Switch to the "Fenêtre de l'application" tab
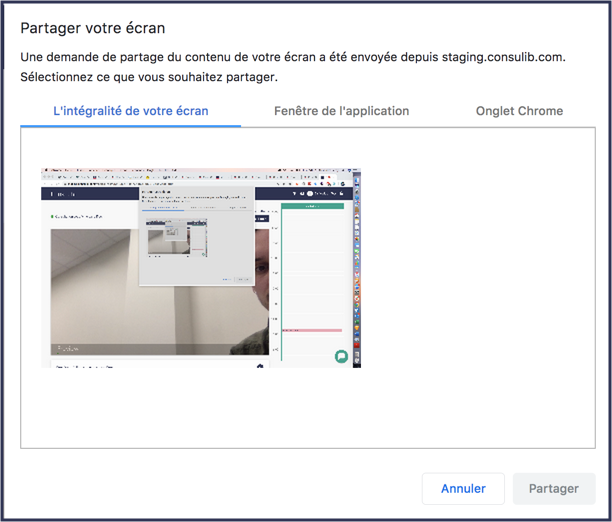612x522 pixels. [x=341, y=111]
